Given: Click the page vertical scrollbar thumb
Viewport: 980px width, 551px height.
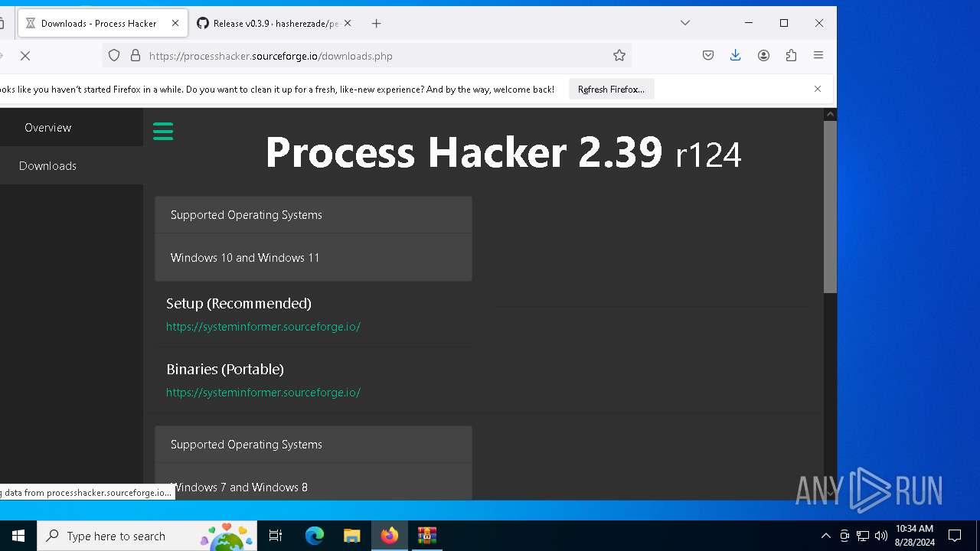Looking at the screenshot, I should 830,206.
